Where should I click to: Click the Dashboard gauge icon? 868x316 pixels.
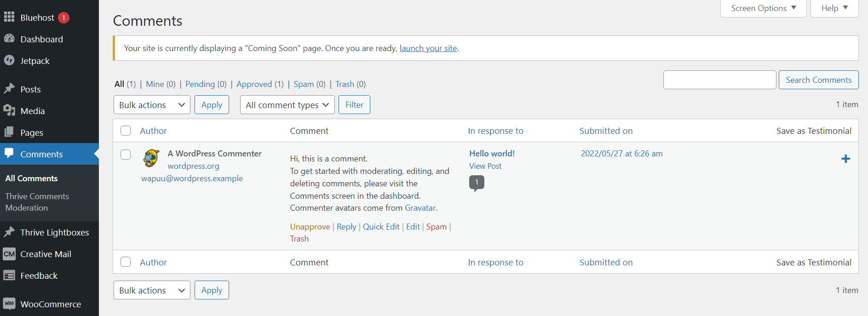(9, 39)
